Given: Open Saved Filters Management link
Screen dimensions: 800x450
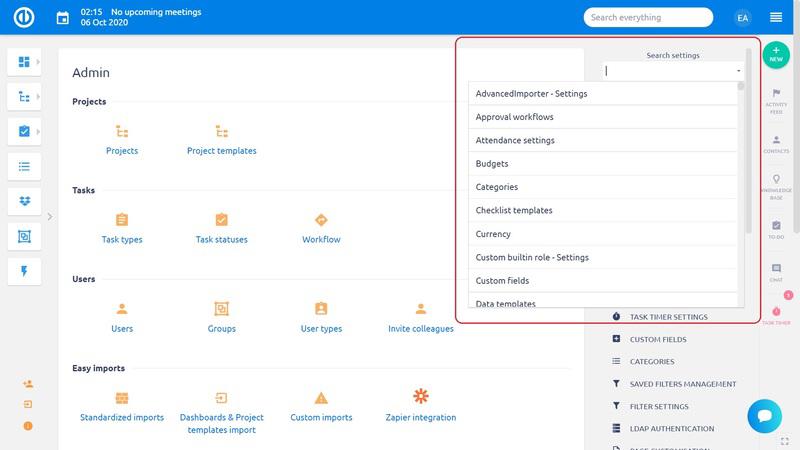Looking at the screenshot, I should tap(682, 384).
